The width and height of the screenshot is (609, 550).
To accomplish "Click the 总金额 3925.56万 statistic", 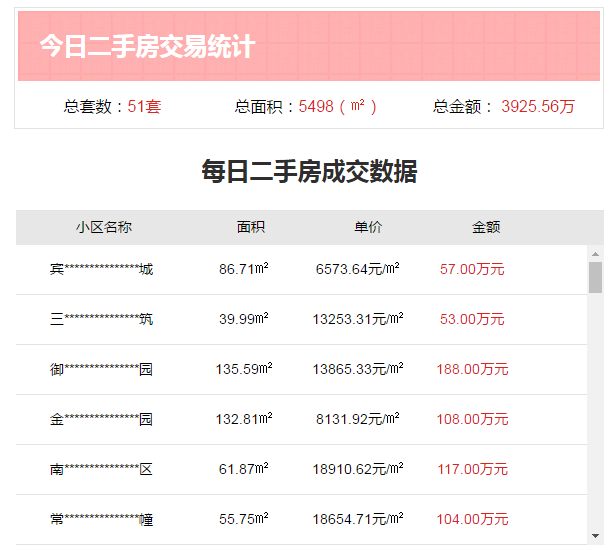I will pos(504,106).
